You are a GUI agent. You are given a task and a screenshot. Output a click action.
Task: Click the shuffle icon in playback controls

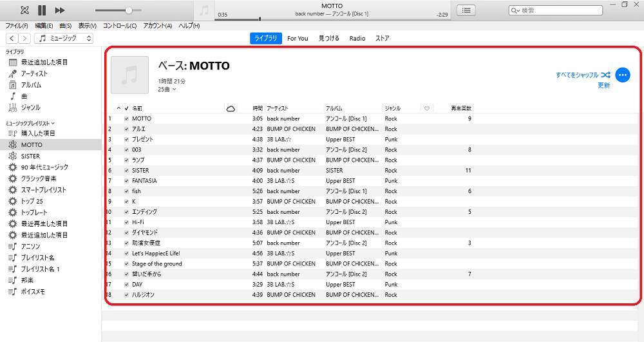coord(24,10)
